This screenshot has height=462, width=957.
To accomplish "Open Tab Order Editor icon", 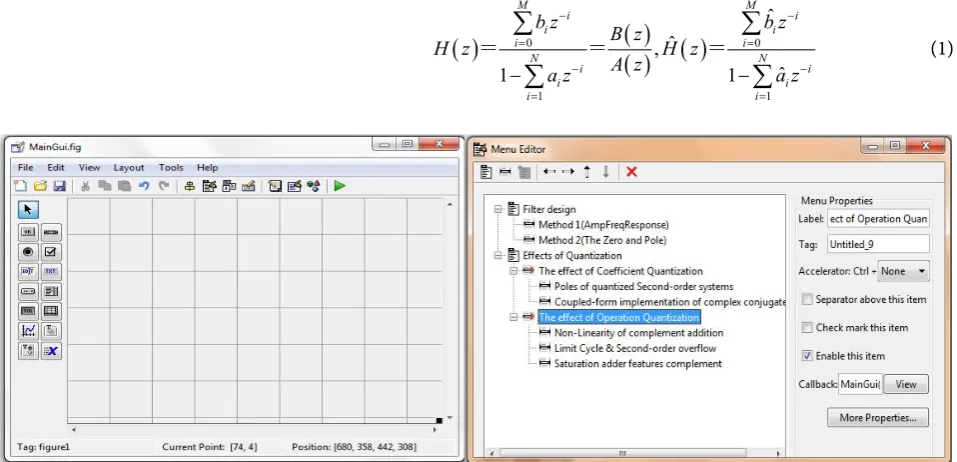I will pos(229,186).
